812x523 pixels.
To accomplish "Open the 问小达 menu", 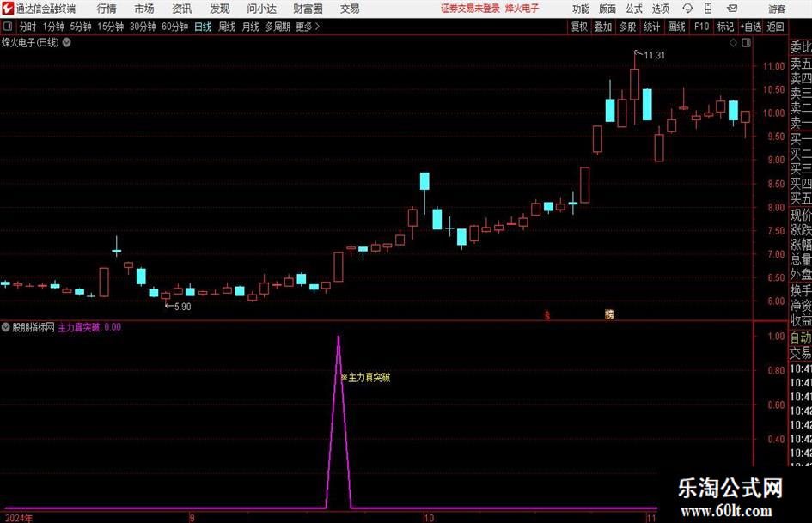I will click(x=261, y=9).
